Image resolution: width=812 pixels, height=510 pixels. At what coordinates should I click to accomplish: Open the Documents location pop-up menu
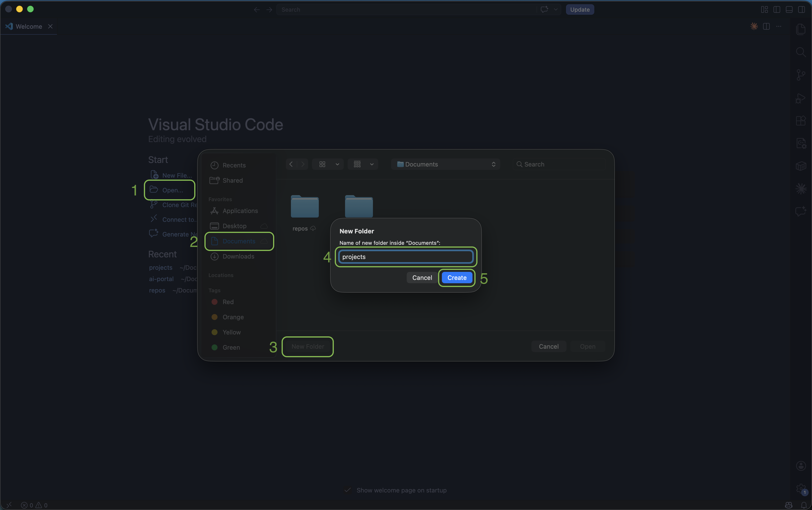click(x=445, y=164)
